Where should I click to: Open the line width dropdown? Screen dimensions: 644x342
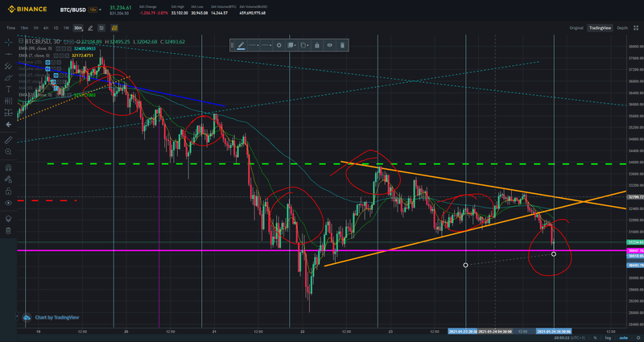tap(266, 45)
